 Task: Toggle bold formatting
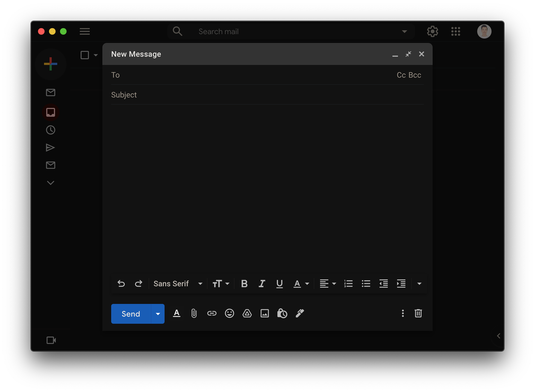pyautogui.click(x=244, y=284)
